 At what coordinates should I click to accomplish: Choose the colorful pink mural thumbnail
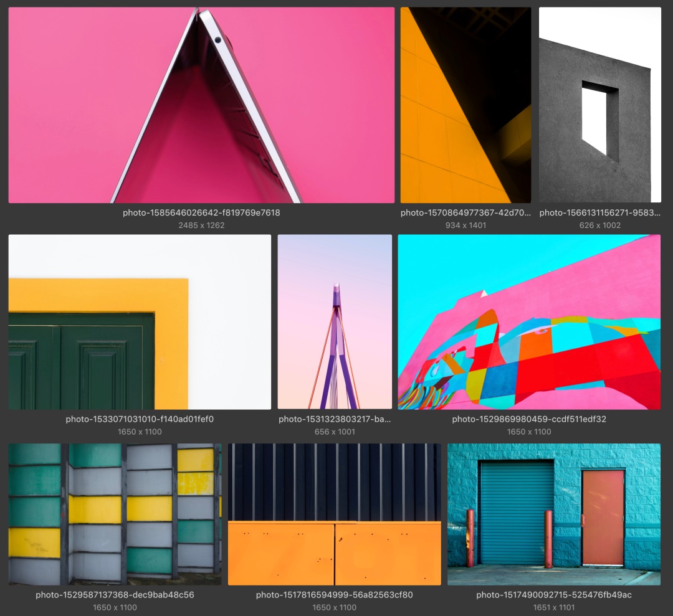(x=529, y=322)
